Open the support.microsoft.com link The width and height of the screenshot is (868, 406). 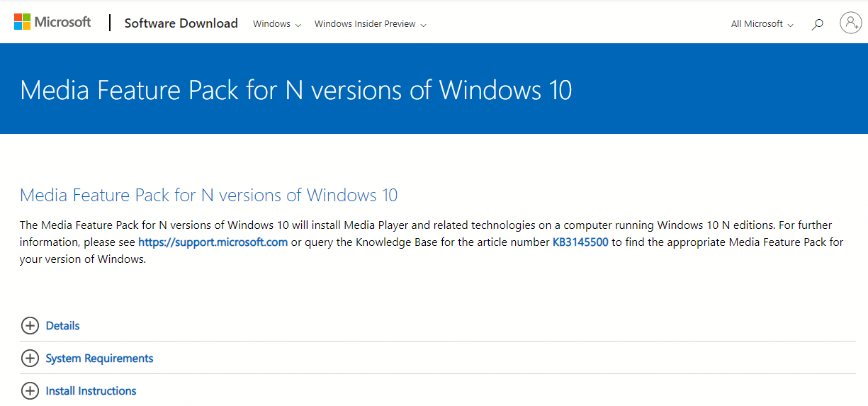[213, 242]
